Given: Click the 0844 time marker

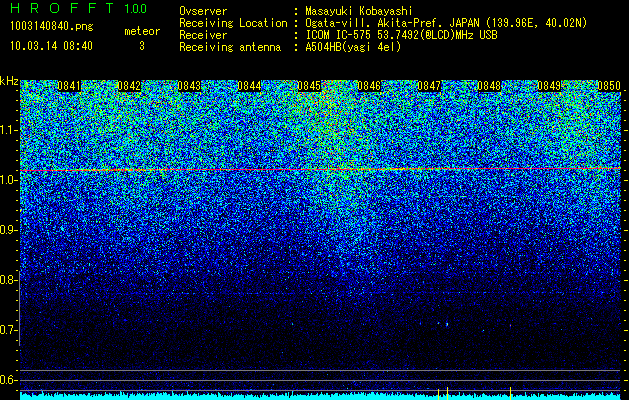Looking at the screenshot, I should tap(250, 86).
